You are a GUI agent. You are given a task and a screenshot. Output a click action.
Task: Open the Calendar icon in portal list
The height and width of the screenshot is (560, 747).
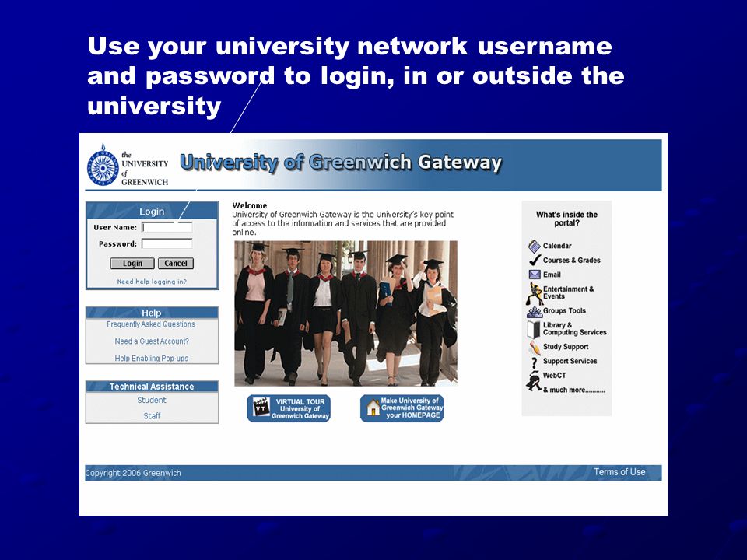point(534,247)
